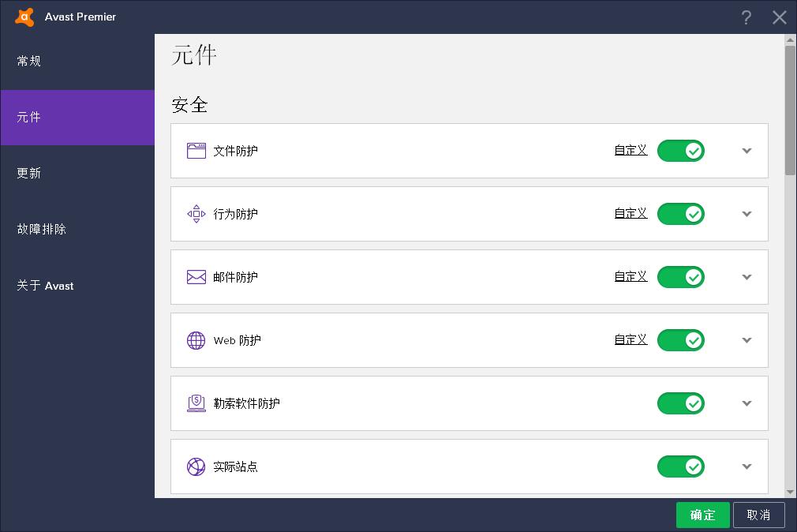Click the 文件防护 folder icon
This screenshot has height=532, width=797.
(x=196, y=151)
